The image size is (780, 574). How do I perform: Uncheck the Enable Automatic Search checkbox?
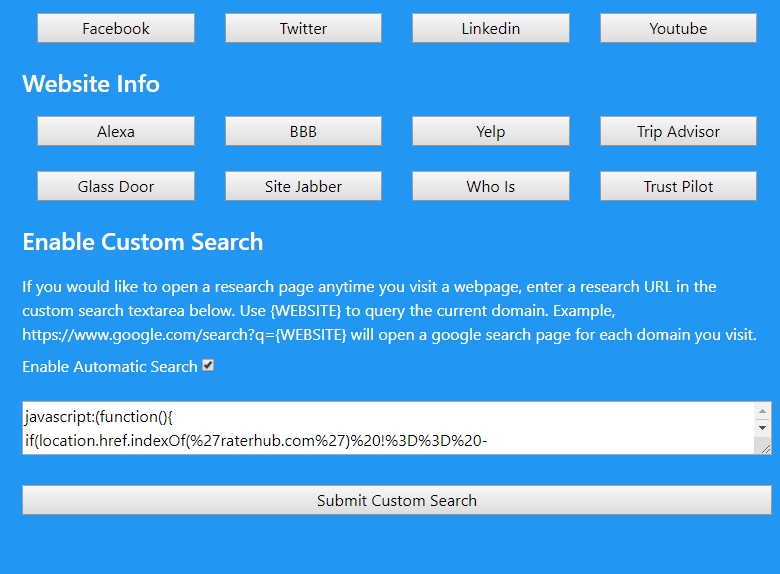(208, 366)
